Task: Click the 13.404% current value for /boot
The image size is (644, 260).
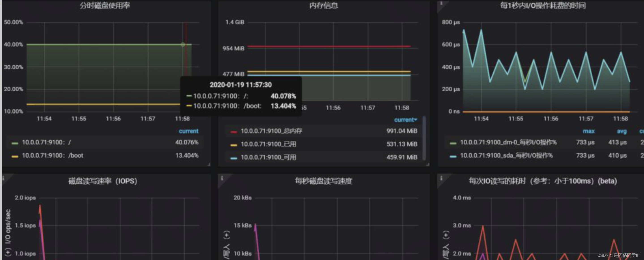Action: (187, 156)
